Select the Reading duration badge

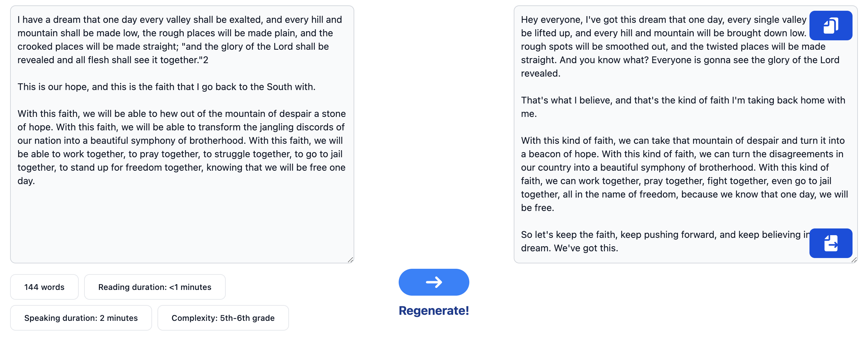[x=155, y=287]
